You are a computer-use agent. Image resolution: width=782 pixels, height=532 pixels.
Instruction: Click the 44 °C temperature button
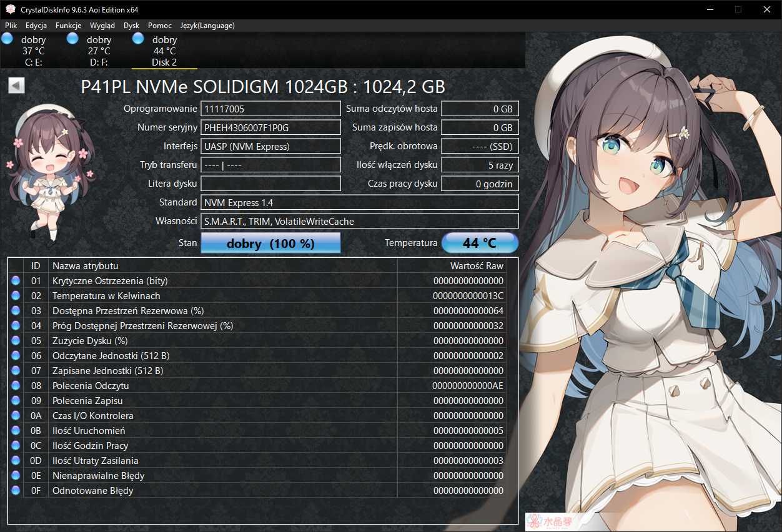[480, 243]
